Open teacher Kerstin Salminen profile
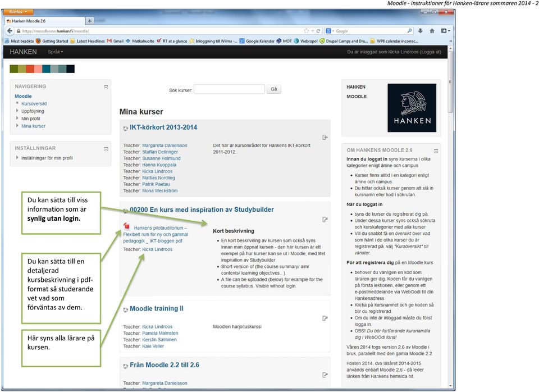Screen dimensions: 539x392 tap(159, 339)
